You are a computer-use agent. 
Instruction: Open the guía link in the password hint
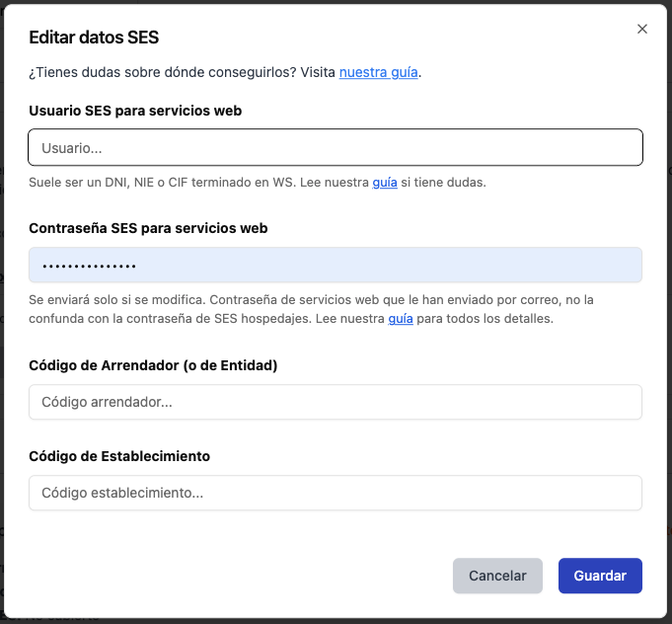click(401, 320)
